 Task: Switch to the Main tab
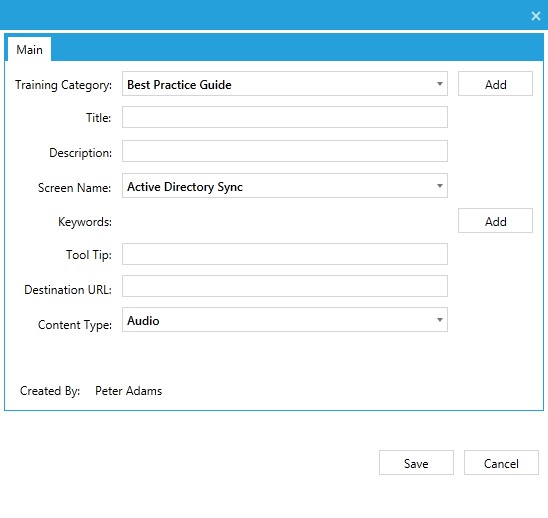pyautogui.click(x=29, y=50)
